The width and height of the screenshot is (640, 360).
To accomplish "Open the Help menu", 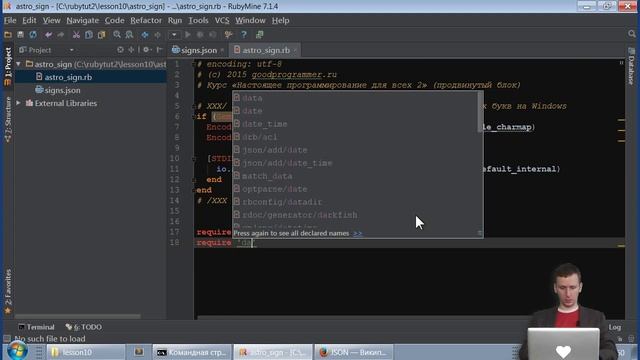I will pyautogui.click(x=280, y=20).
